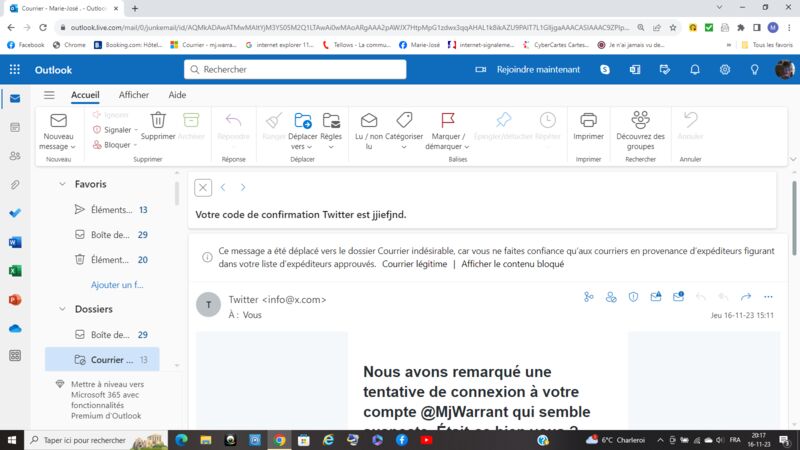
Task: Open the Facebook bookmark
Action: pos(26,45)
